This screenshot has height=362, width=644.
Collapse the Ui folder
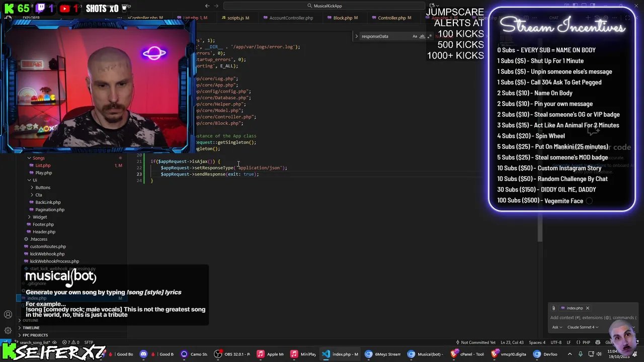point(34,180)
